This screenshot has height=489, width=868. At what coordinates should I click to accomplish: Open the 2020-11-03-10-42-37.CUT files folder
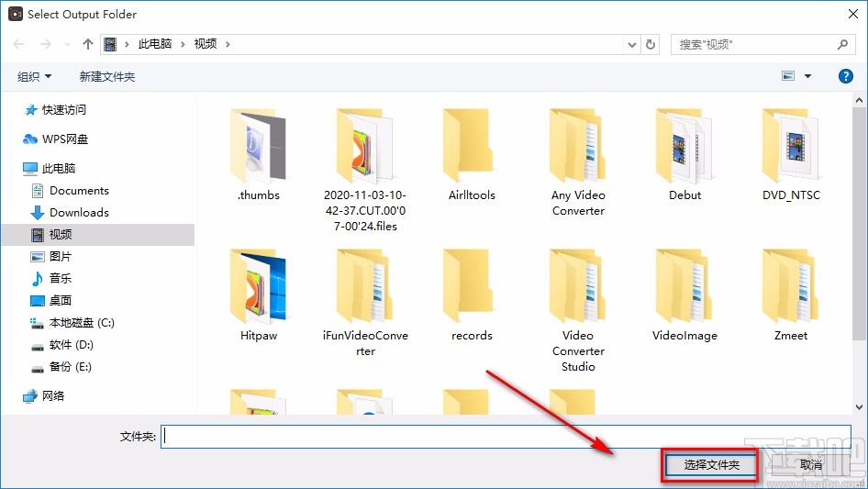point(365,170)
